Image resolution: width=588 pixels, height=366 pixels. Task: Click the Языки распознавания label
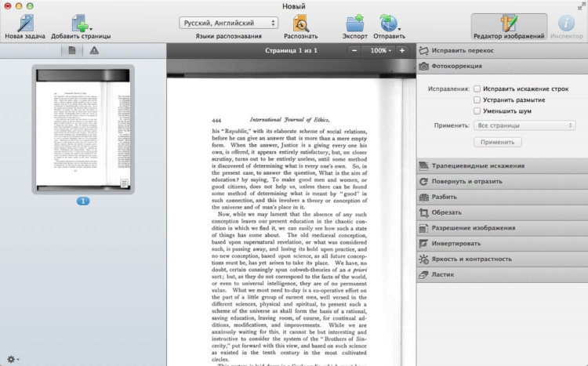228,36
